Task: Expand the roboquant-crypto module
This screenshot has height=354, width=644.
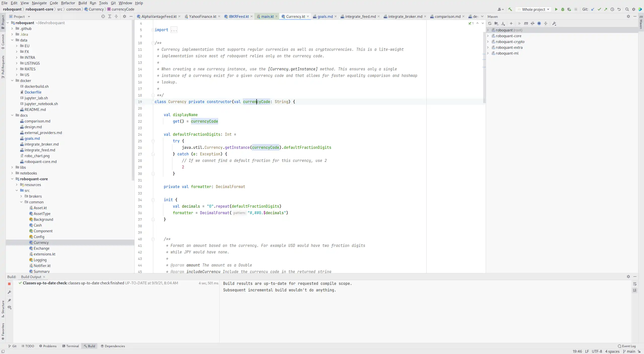Action: point(488,41)
